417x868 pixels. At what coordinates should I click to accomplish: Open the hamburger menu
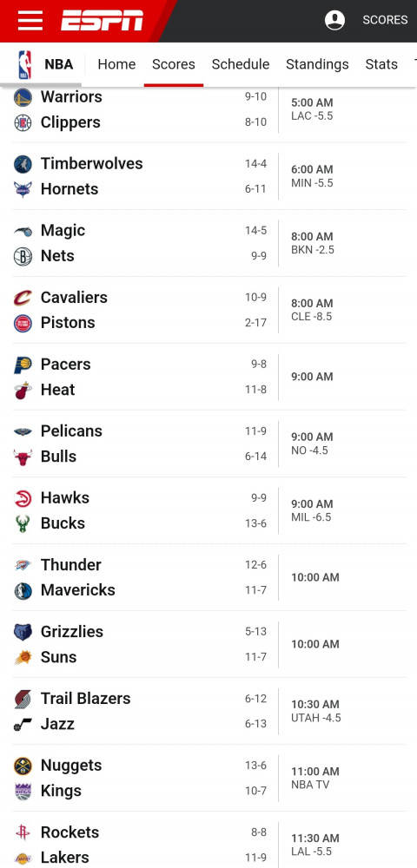coord(30,21)
